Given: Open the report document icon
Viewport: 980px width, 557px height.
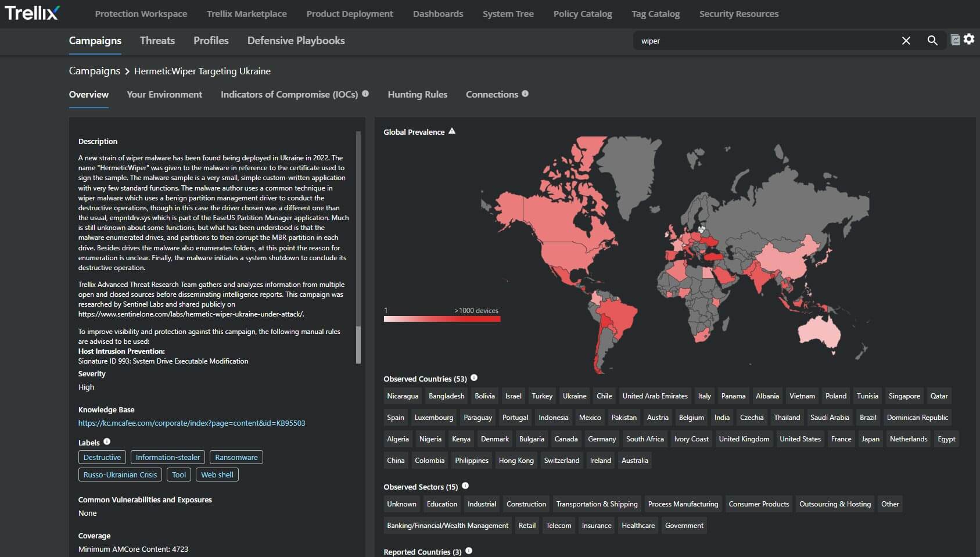Looking at the screenshot, I should pos(955,40).
